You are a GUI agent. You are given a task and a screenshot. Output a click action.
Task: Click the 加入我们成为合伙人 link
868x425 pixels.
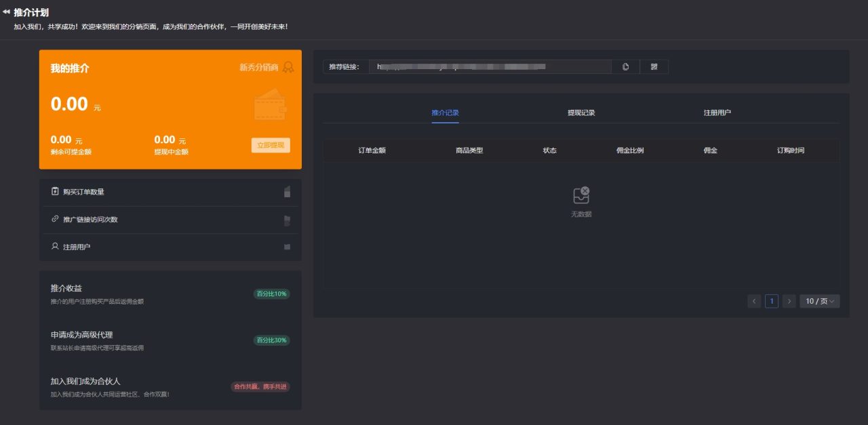click(84, 381)
